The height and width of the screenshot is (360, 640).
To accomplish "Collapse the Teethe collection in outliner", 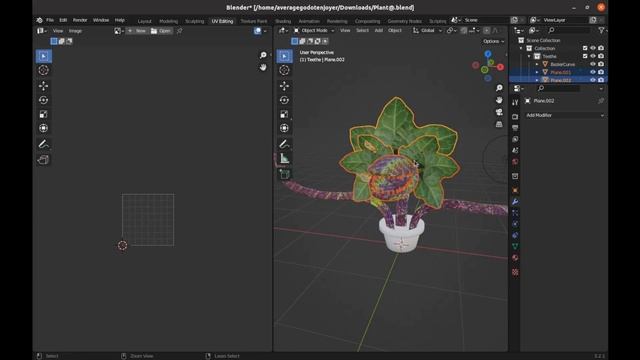I will [529, 56].
